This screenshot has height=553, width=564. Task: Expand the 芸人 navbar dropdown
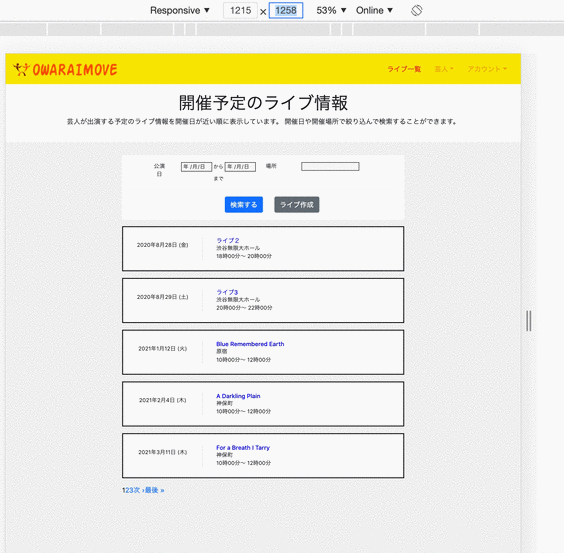tap(444, 69)
